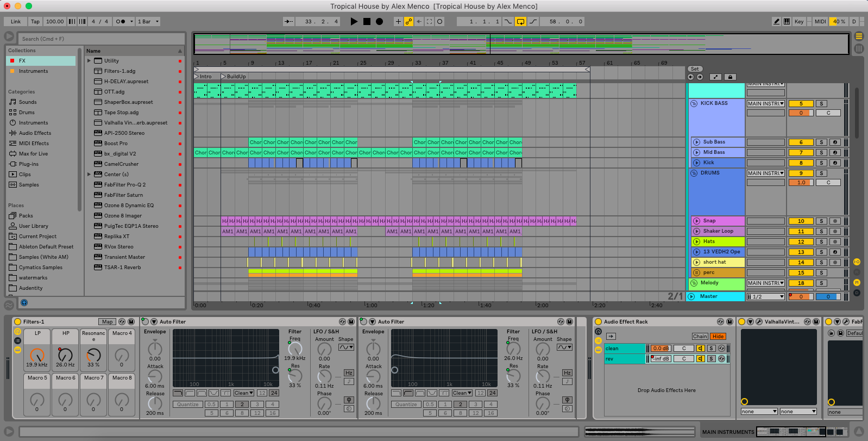This screenshot has height=441, width=868.
Task: Fold the DRUMS group track
Action: click(x=694, y=173)
